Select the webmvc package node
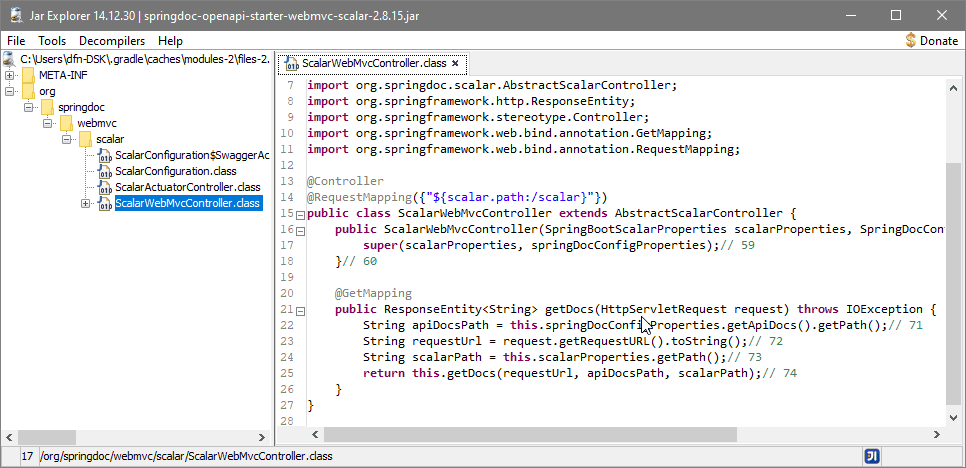The image size is (966, 468). point(97,123)
